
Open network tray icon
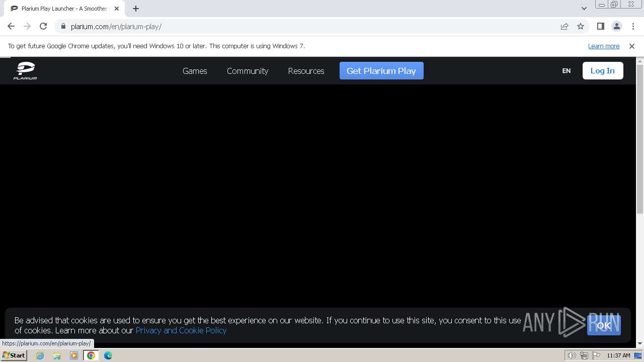(x=584, y=355)
